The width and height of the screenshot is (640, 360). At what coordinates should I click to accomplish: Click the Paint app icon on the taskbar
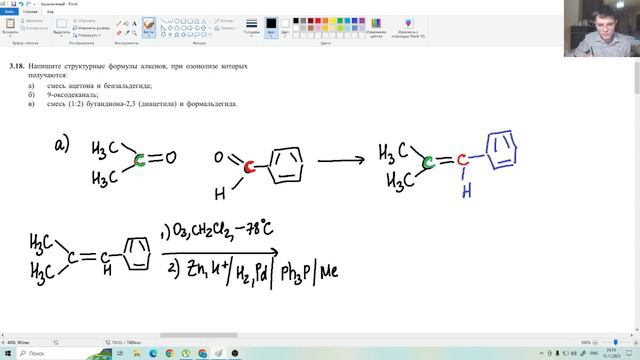219,353
